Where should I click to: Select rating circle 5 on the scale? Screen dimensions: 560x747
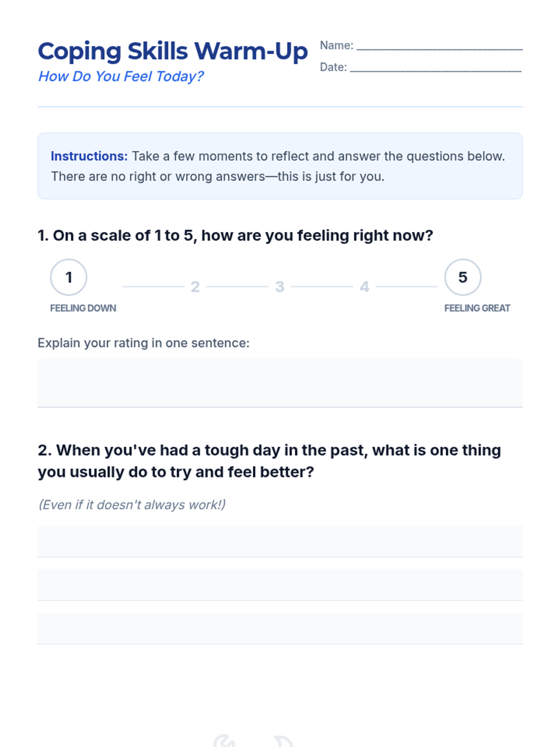point(462,277)
